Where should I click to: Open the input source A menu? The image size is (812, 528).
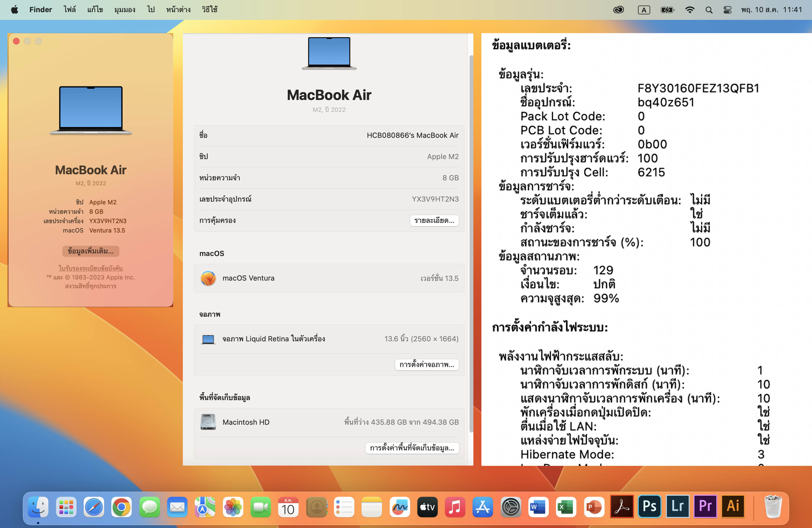644,10
